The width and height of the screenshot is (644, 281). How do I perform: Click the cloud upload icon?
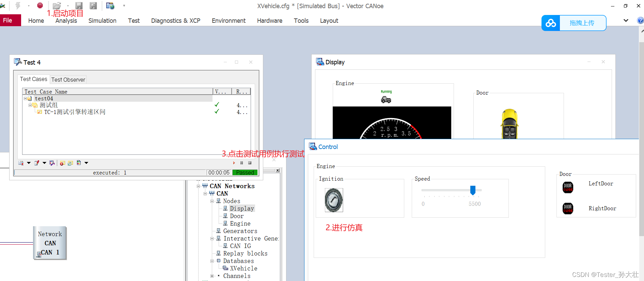click(551, 23)
